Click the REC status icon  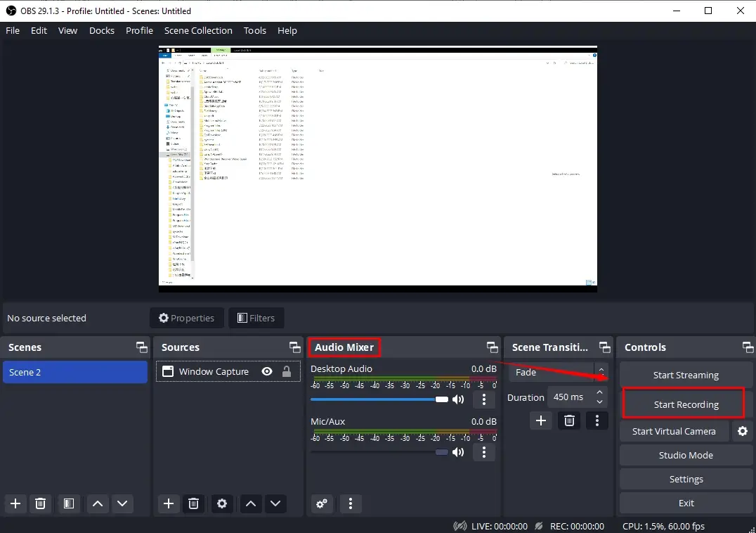[539, 526]
